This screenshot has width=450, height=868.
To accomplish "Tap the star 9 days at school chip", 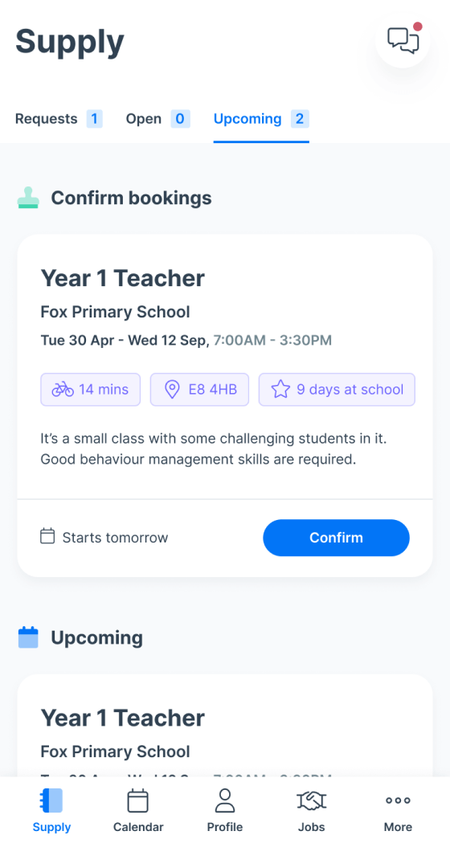I will click(337, 390).
